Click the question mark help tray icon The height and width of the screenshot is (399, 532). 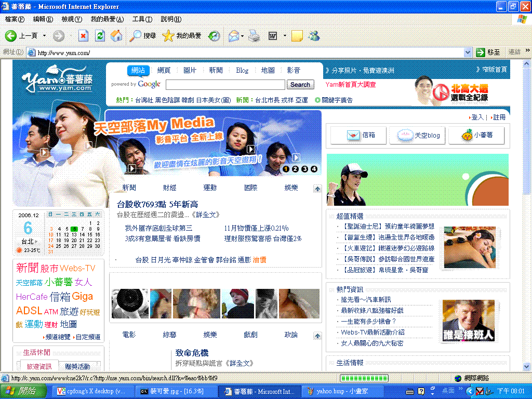click(x=421, y=391)
